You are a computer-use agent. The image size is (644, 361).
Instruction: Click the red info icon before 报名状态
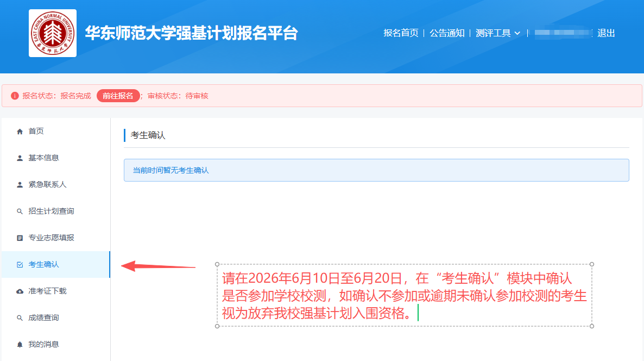tap(15, 96)
